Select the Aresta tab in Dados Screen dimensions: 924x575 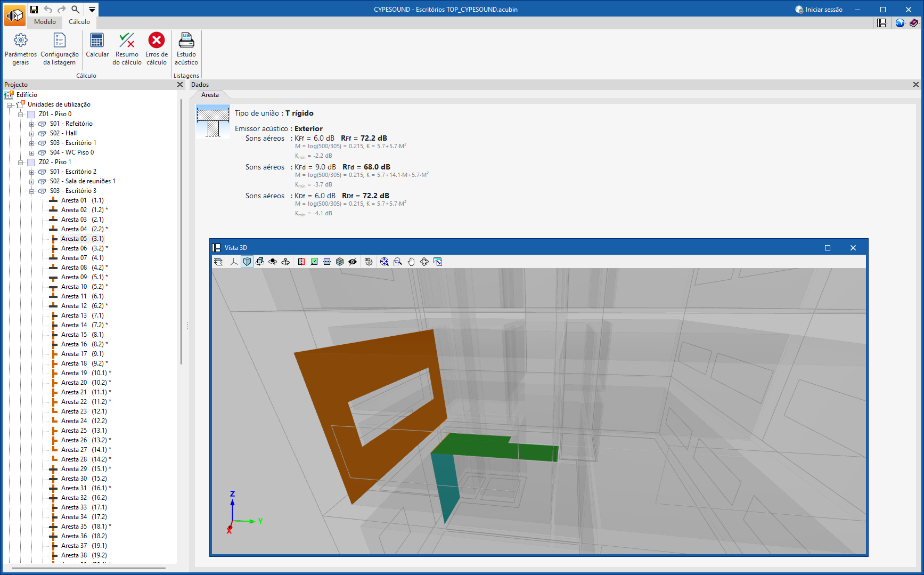pos(210,95)
